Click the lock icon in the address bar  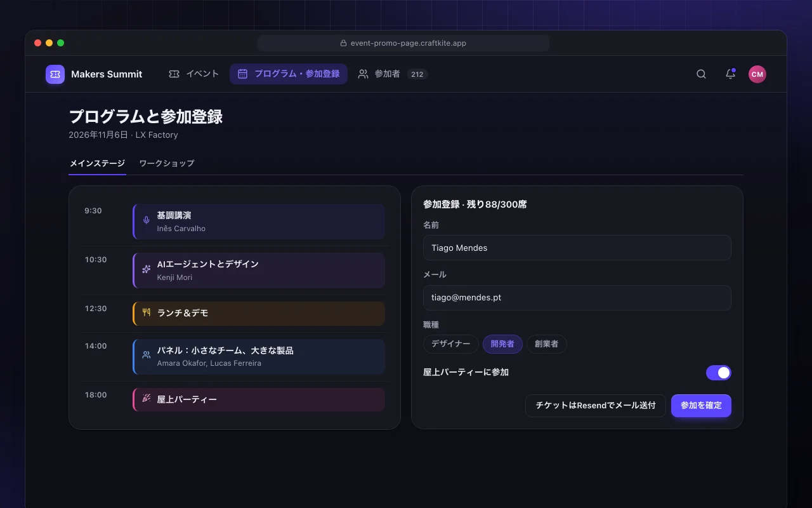point(344,43)
